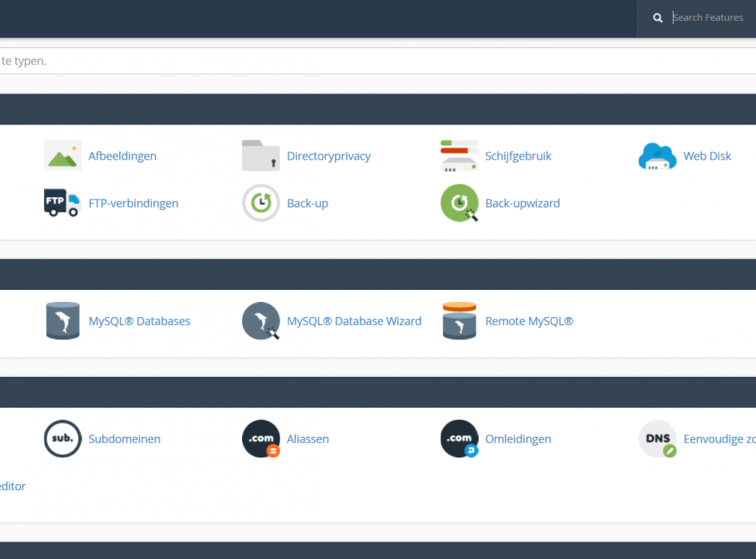Start the MySQL® Database Wizard link
Viewport: 756px width, 559px height.
coord(354,321)
